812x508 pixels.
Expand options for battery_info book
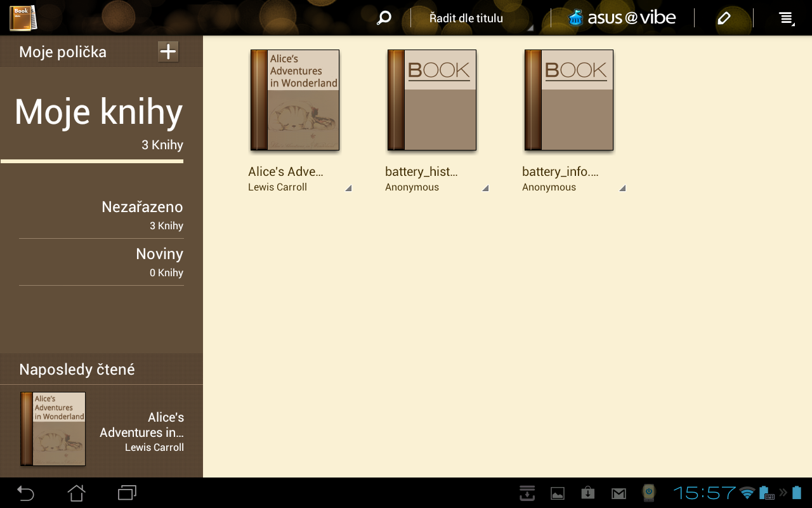[623, 189]
